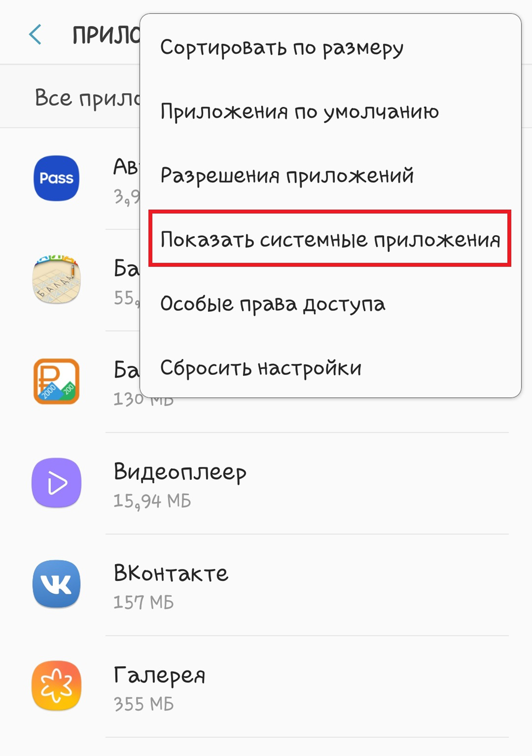Choose Приложения по умолчанию from menu

click(331, 112)
